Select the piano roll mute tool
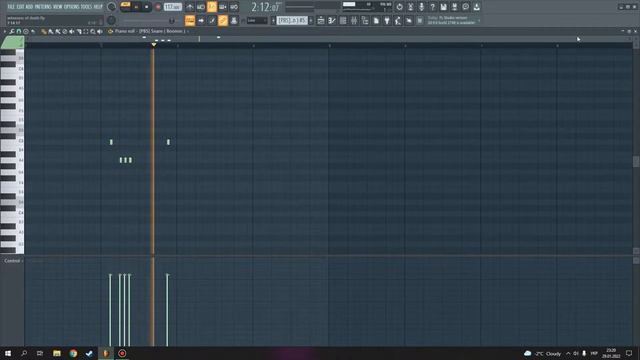The image size is (640, 360). point(72,31)
